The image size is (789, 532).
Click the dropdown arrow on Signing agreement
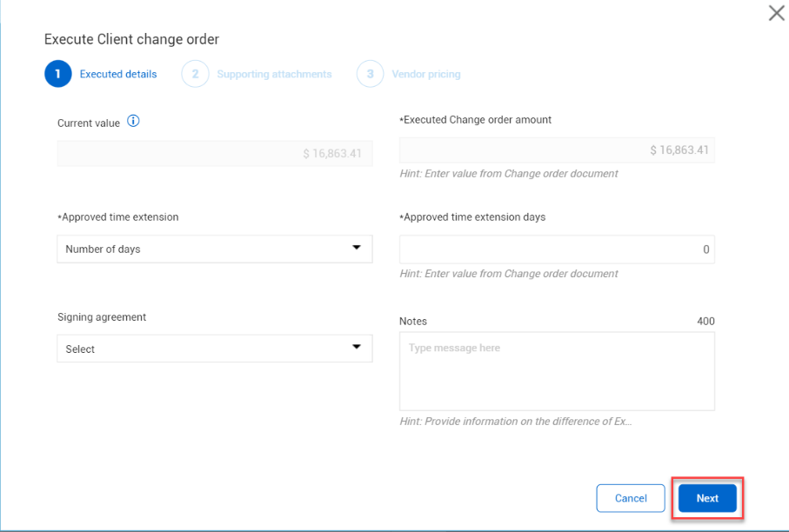pyautogui.click(x=357, y=348)
